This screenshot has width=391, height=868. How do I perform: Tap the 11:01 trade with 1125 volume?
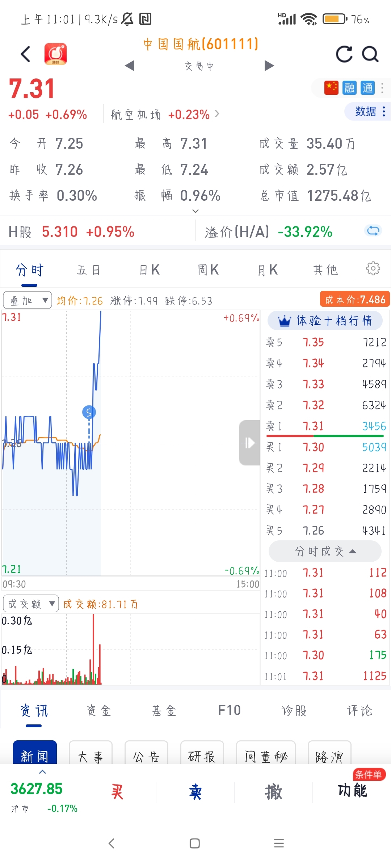tap(325, 676)
